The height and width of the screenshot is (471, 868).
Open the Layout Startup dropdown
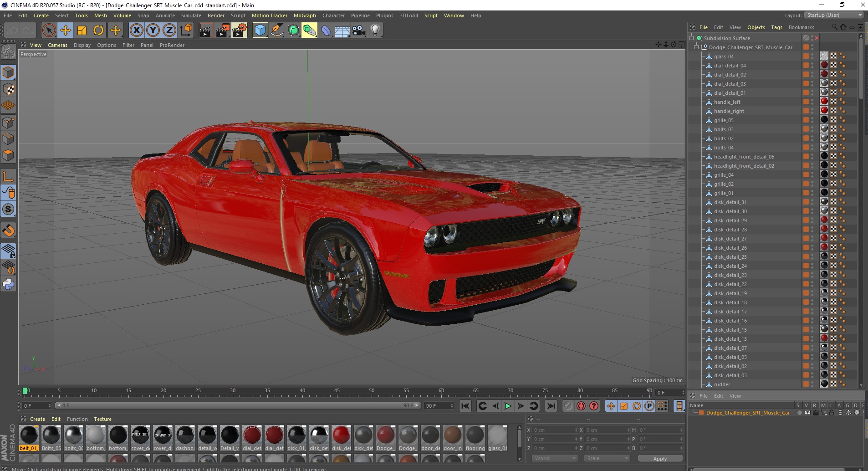834,15
